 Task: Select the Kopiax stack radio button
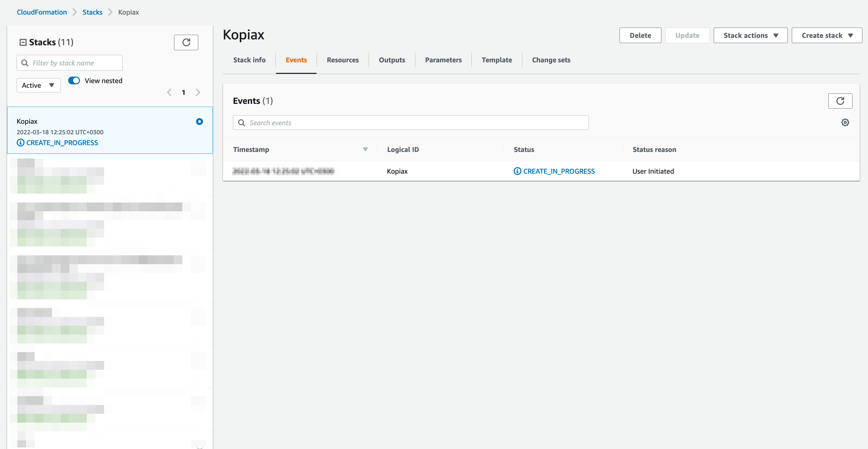coord(199,122)
